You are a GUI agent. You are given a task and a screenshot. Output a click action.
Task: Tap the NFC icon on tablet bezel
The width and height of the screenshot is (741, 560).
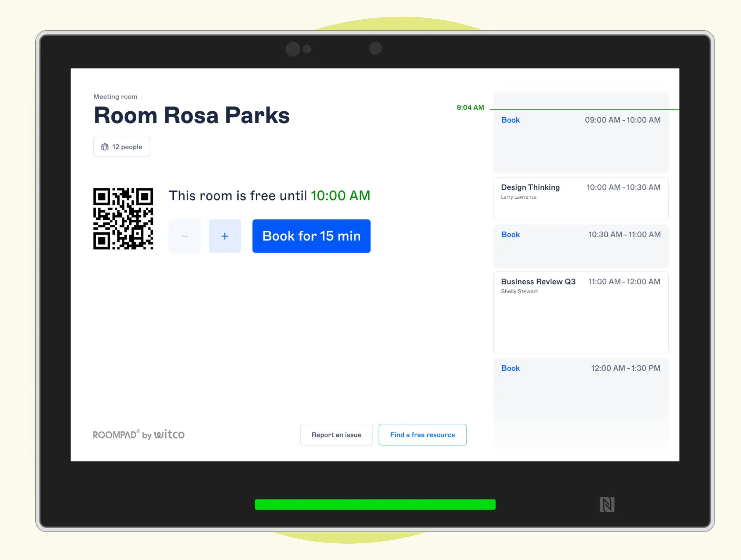[607, 504]
